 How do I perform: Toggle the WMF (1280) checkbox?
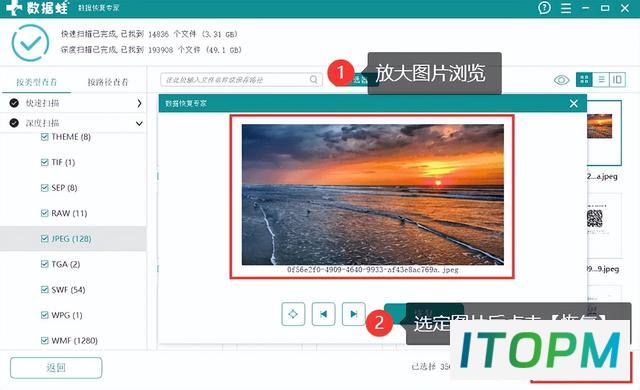tap(44, 341)
